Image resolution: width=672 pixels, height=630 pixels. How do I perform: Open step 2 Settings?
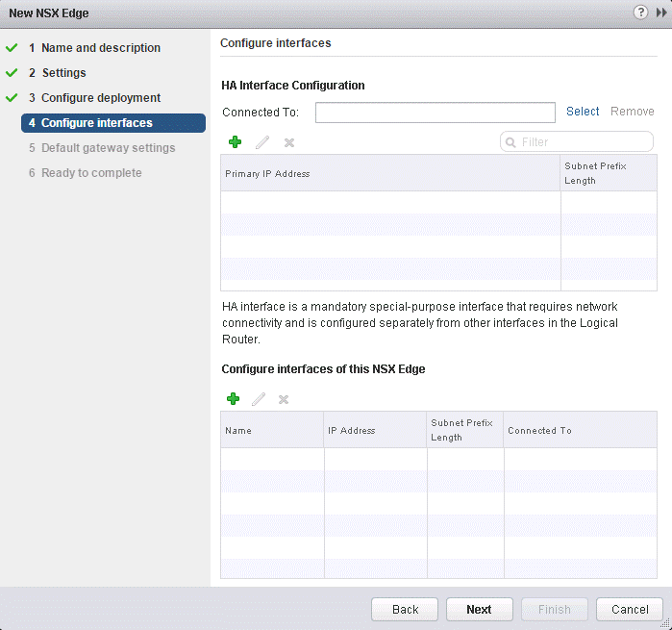63,73
